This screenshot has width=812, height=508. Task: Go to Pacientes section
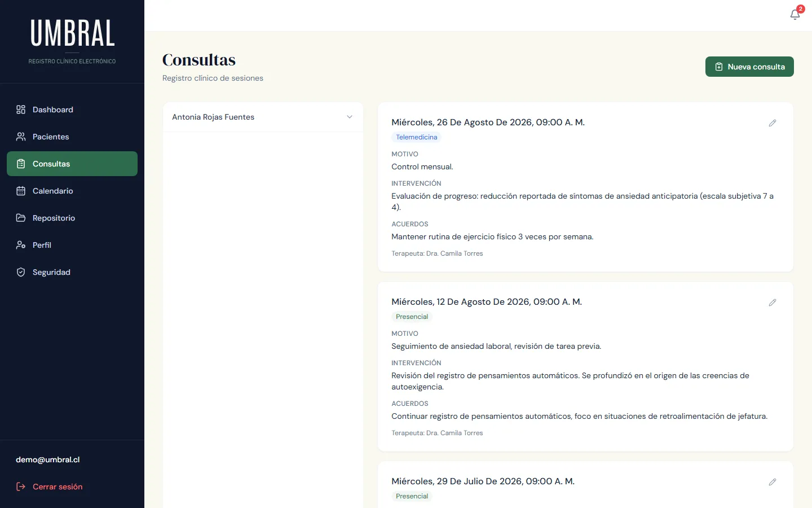click(x=72, y=137)
